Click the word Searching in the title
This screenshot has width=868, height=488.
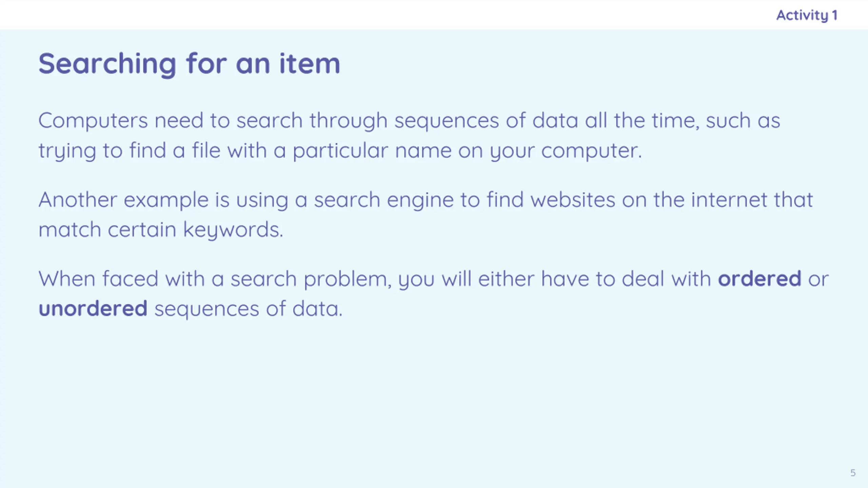[x=107, y=64]
